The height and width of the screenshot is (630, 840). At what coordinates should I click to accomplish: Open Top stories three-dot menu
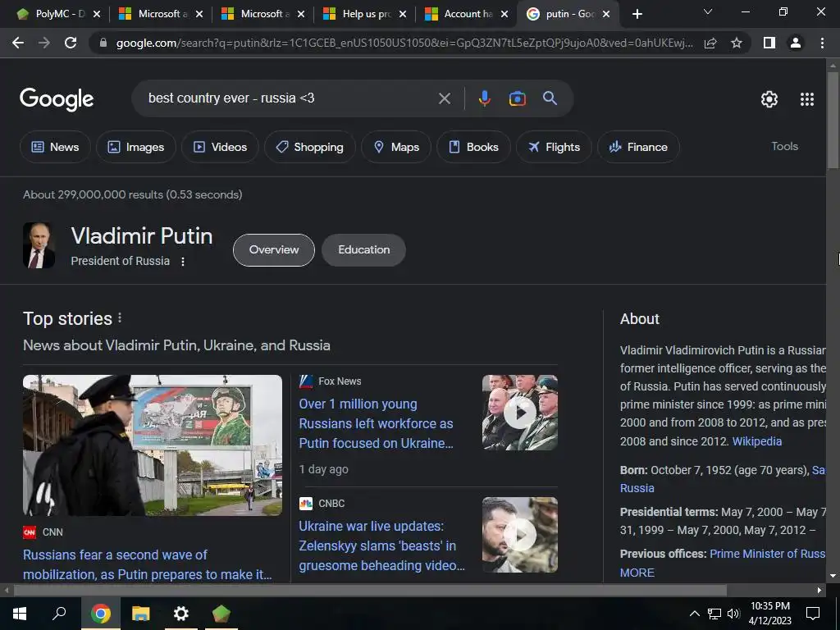[120, 317]
